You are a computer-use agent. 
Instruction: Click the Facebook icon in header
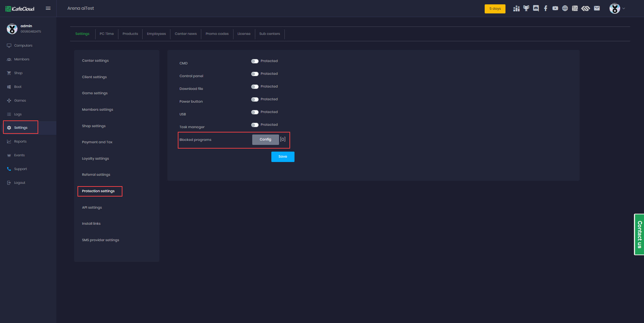546,8
